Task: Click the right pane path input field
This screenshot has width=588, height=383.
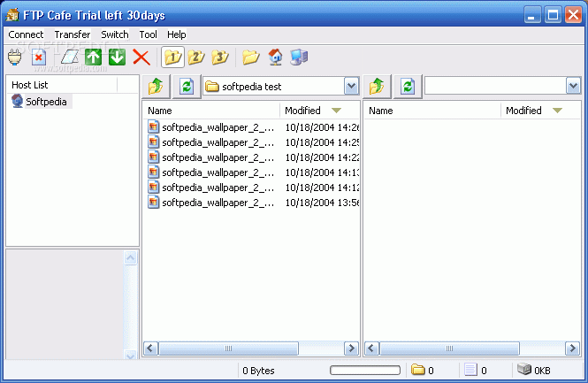Action: click(x=495, y=87)
